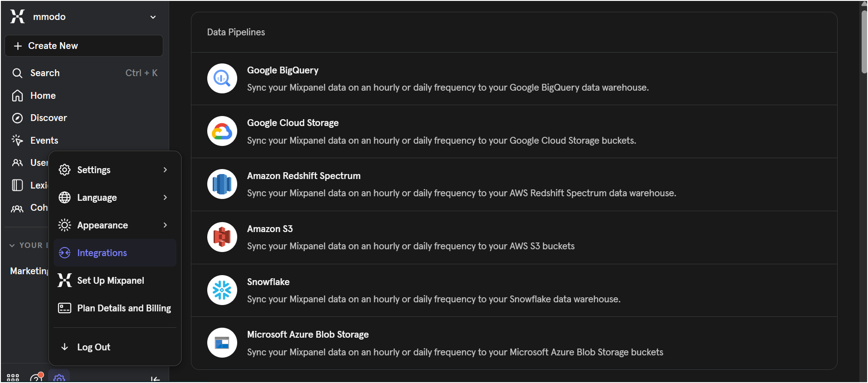Click the Snowflake logo
The height and width of the screenshot is (383, 868).
[x=222, y=290]
